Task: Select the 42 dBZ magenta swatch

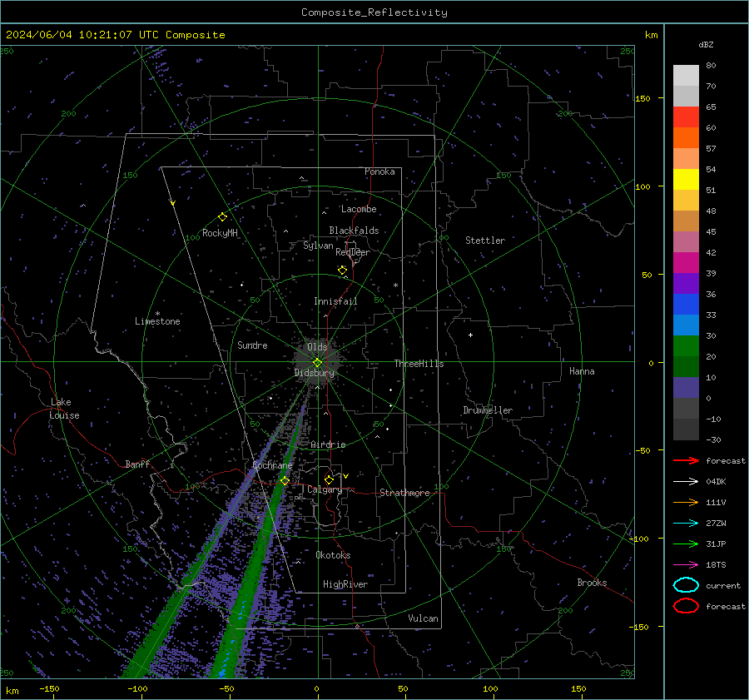Action: point(686,262)
